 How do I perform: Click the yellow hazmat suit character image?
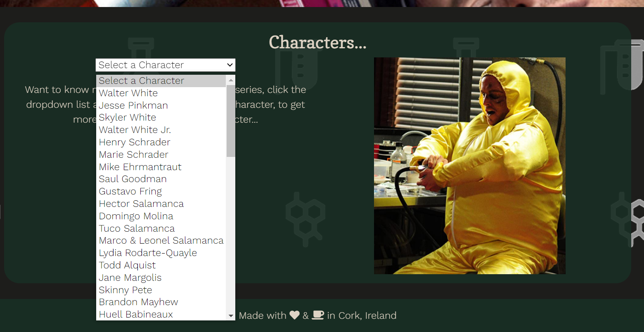coord(470,166)
